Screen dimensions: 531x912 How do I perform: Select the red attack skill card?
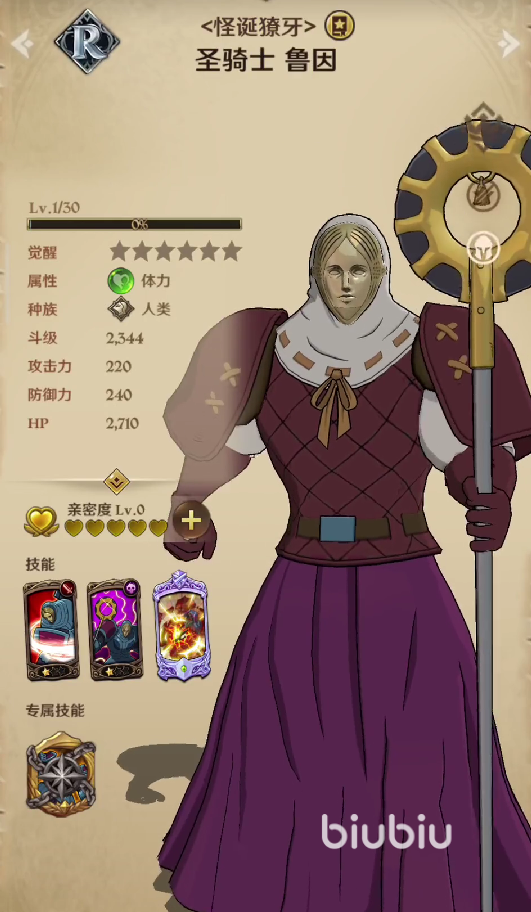51,629
